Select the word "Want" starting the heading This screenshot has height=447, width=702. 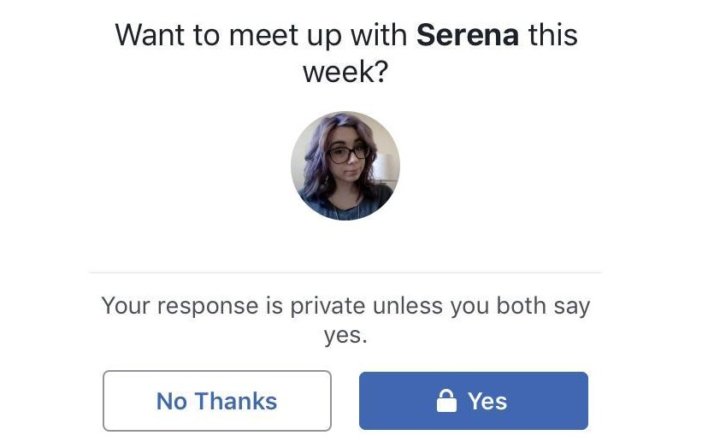150,35
